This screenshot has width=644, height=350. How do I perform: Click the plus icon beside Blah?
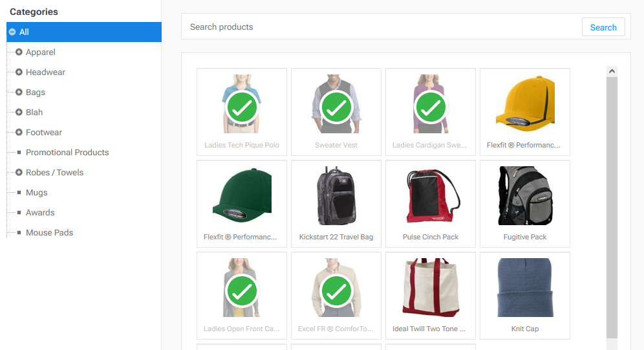point(19,113)
